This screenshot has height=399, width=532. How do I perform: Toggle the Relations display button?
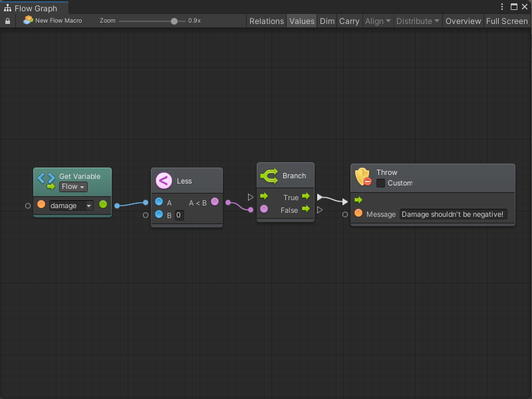tap(266, 21)
